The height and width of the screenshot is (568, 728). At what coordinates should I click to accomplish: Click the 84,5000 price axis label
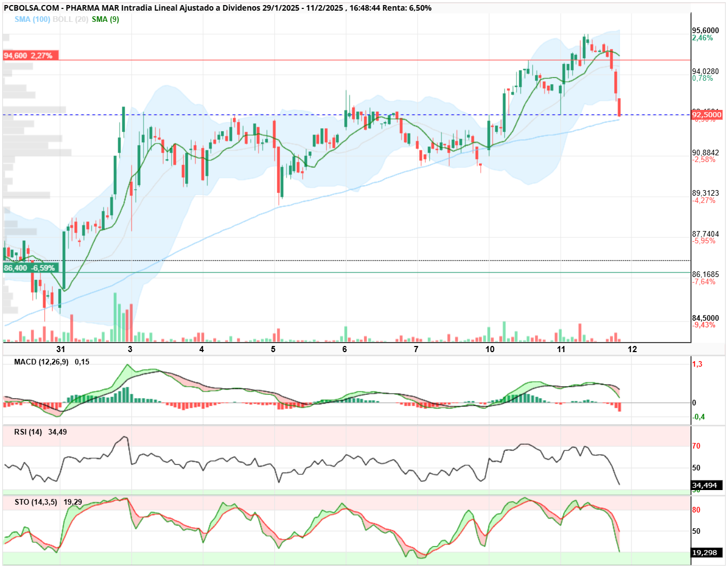click(x=706, y=318)
